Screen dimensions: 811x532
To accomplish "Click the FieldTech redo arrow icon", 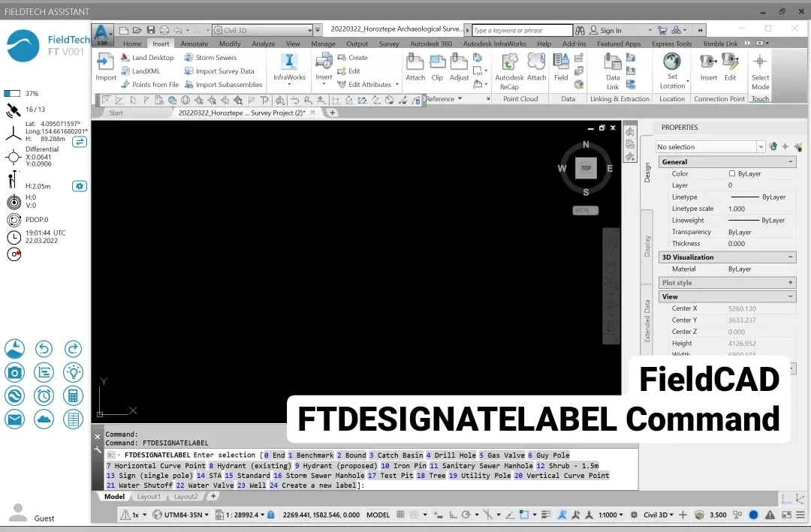I will [x=73, y=349].
